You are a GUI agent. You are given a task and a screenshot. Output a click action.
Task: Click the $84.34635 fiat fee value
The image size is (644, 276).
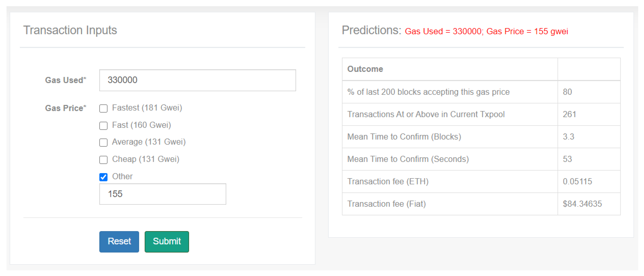point(582,204)
